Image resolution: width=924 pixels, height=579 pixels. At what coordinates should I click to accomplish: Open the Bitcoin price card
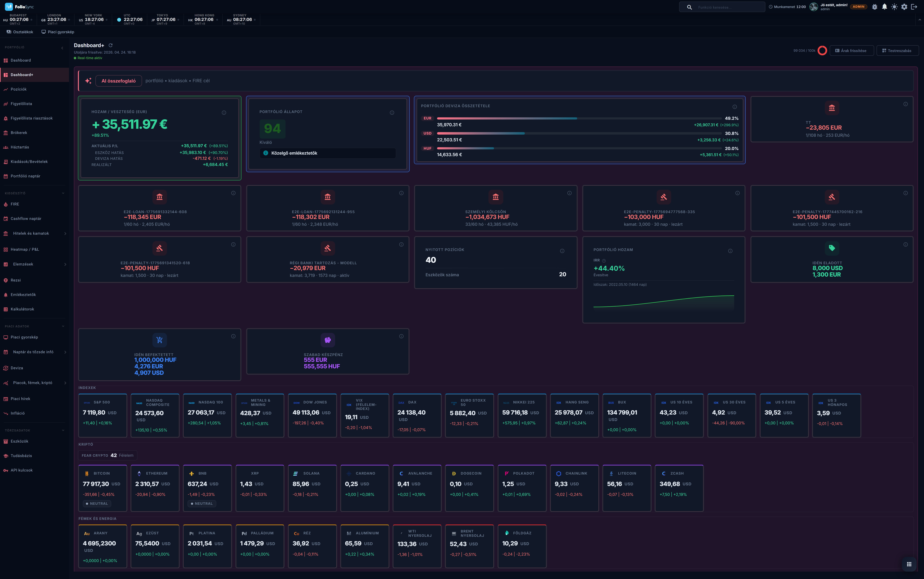(x=103, y=488)
